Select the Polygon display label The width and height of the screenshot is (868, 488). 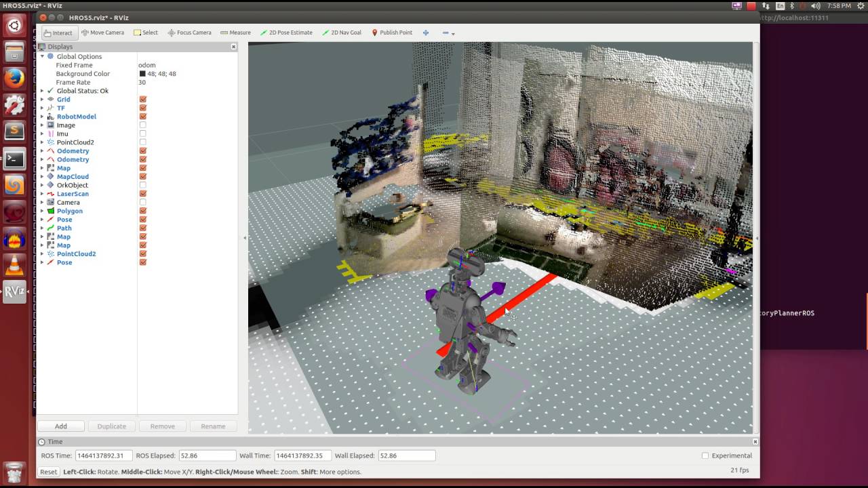coord(70,211)
